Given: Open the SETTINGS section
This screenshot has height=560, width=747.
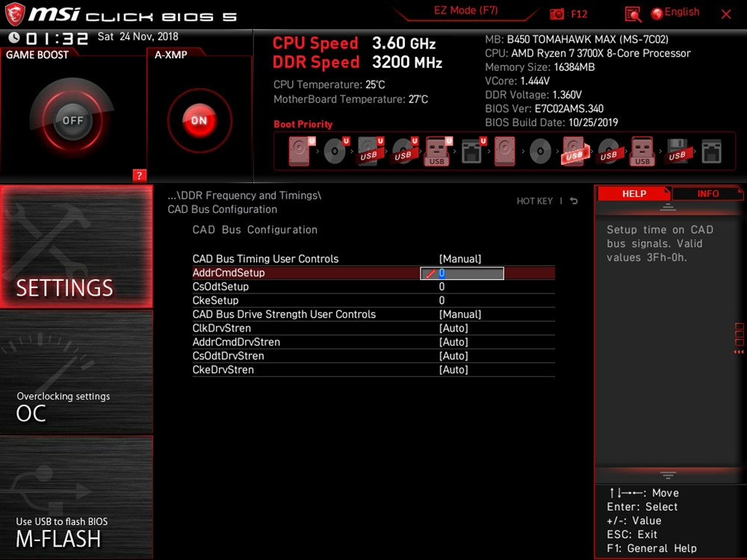Looking at the screenshot, I should coord(76,246).
